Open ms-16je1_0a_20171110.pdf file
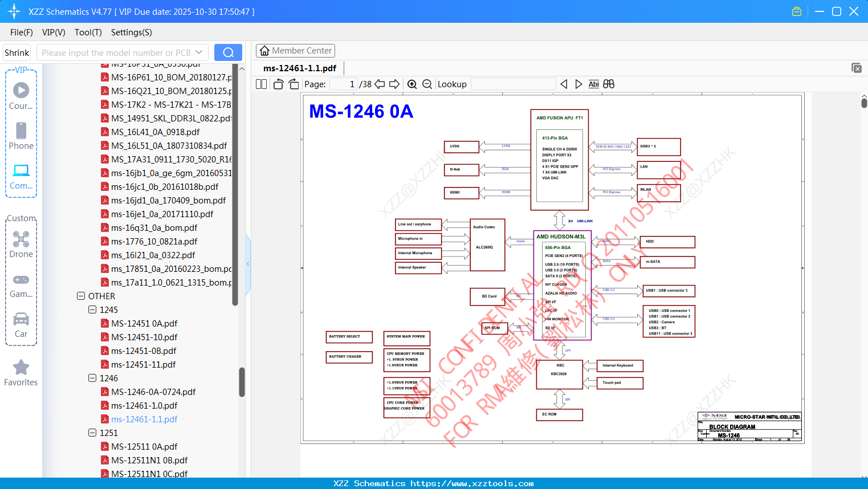Image resolution: width=868 pixels, height=489 pixels. coord(162,214)
